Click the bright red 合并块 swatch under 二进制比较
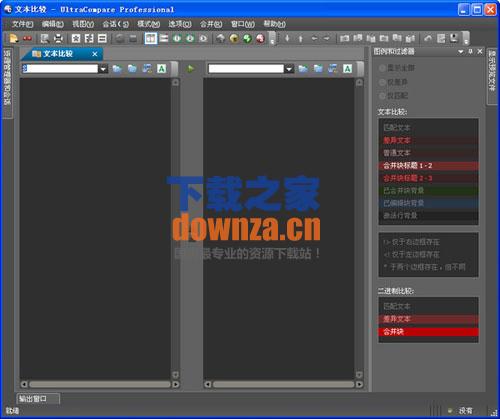The image size is (500, 419). [429, 332]
